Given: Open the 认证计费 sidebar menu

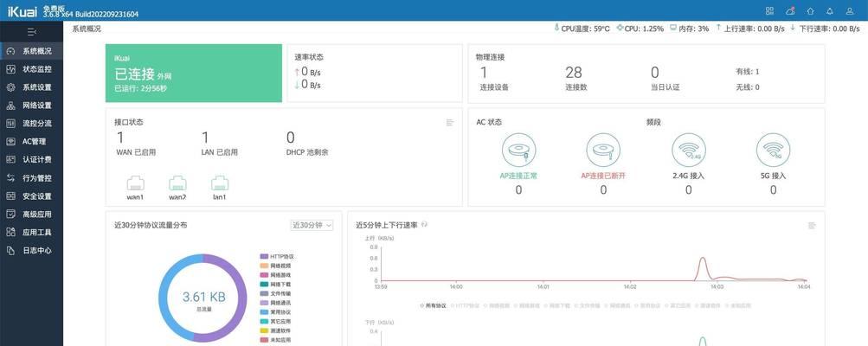Looking at the screenshot, I should tap(31, 159).
